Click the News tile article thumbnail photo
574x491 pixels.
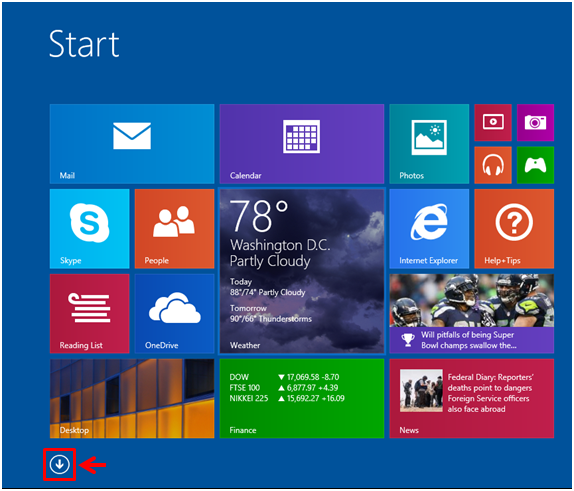[421, 391]
